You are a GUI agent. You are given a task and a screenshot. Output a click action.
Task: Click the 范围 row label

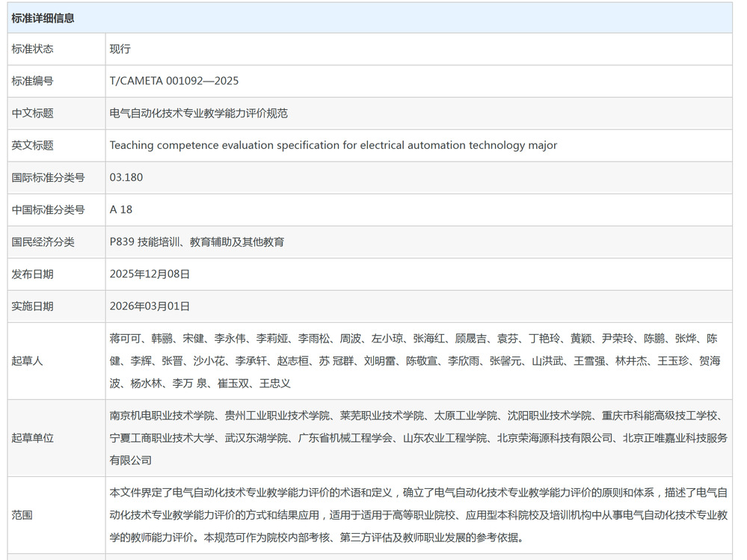[x=22, y=515]
